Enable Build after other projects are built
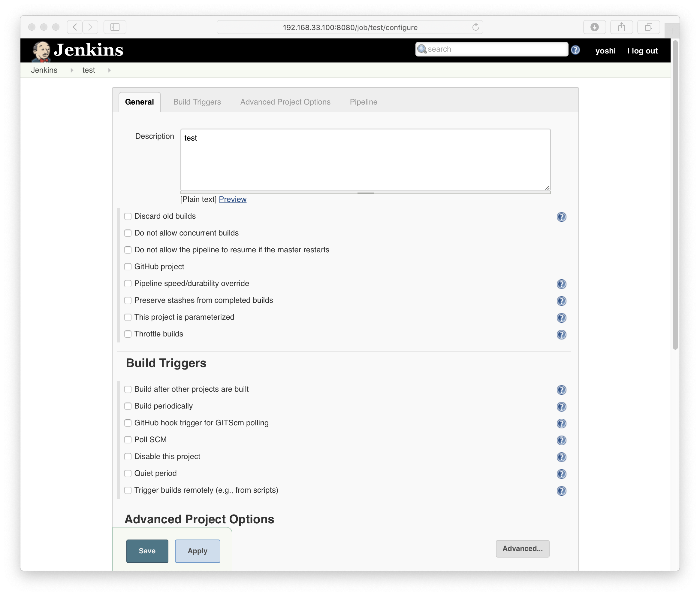 coord(128,389)
